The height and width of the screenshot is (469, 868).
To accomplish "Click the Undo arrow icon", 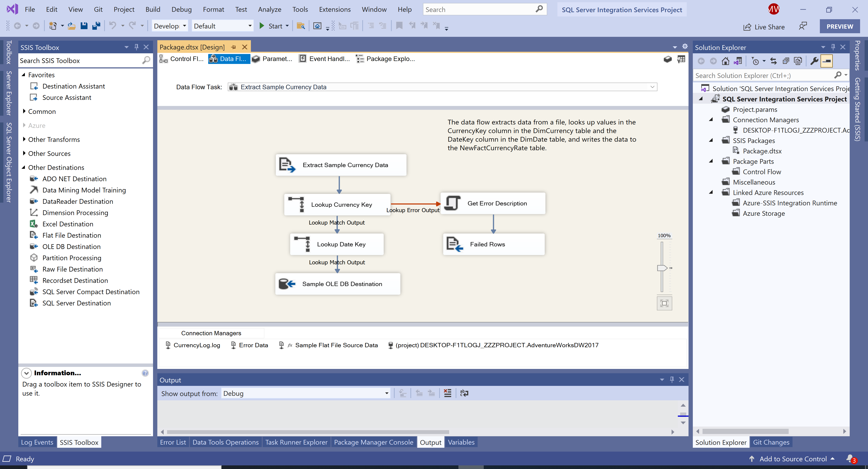I will tap(113, 26).
